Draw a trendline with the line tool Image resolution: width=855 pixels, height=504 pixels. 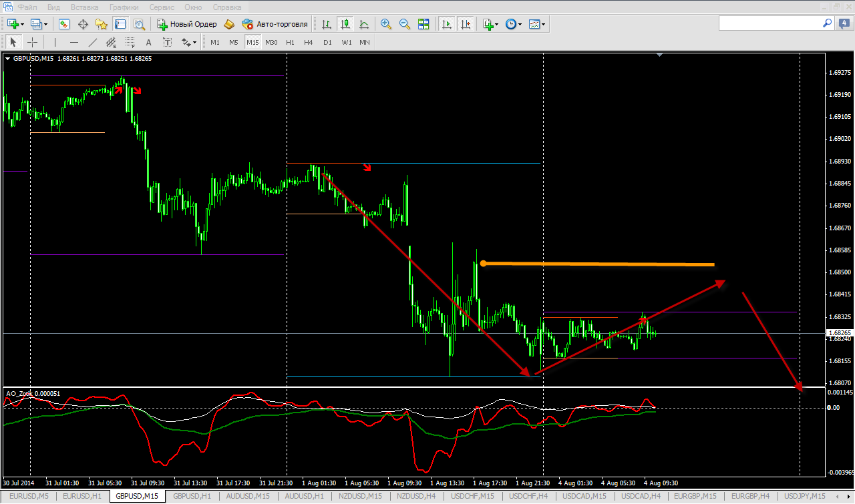coord(93,42)
